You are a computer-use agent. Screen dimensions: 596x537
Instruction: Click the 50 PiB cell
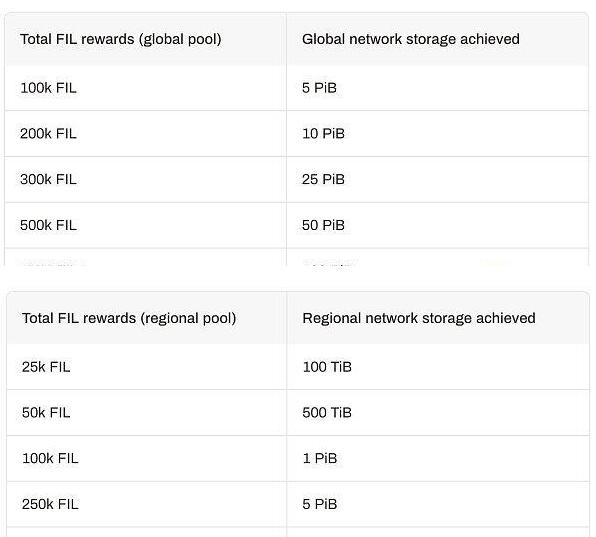(437, 225)
